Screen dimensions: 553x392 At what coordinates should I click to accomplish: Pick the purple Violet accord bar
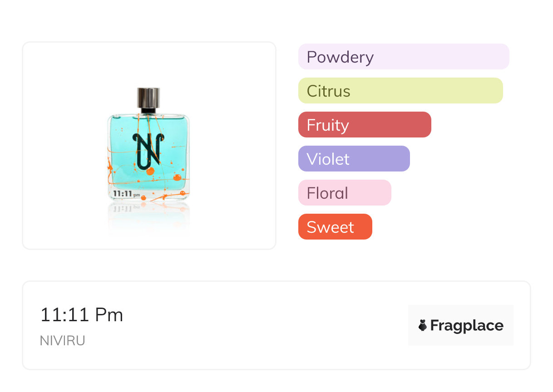click(x=354, y=159)
